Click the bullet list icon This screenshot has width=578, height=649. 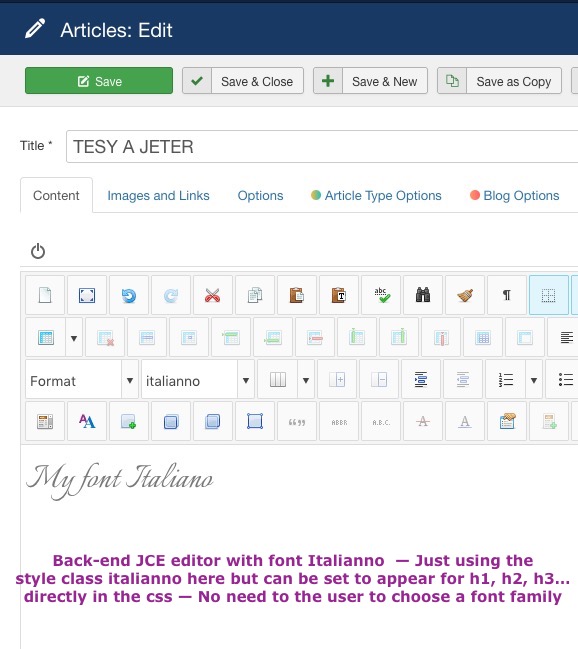[x=565, y=379]
